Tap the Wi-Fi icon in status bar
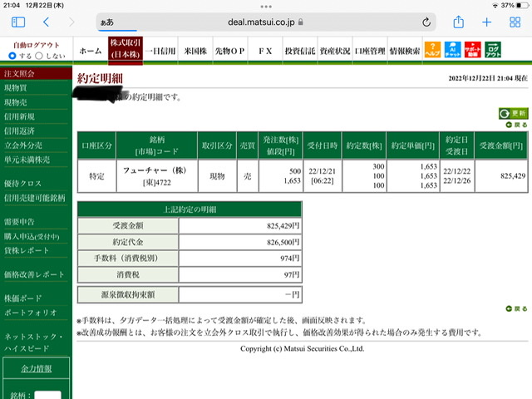532x399 pixels. 495,6
